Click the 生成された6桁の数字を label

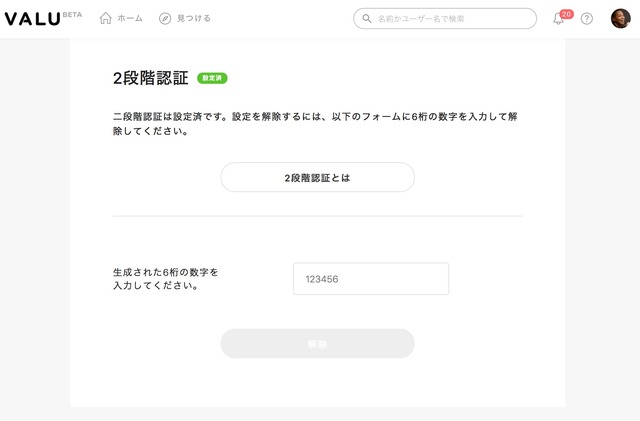point(166,272)
